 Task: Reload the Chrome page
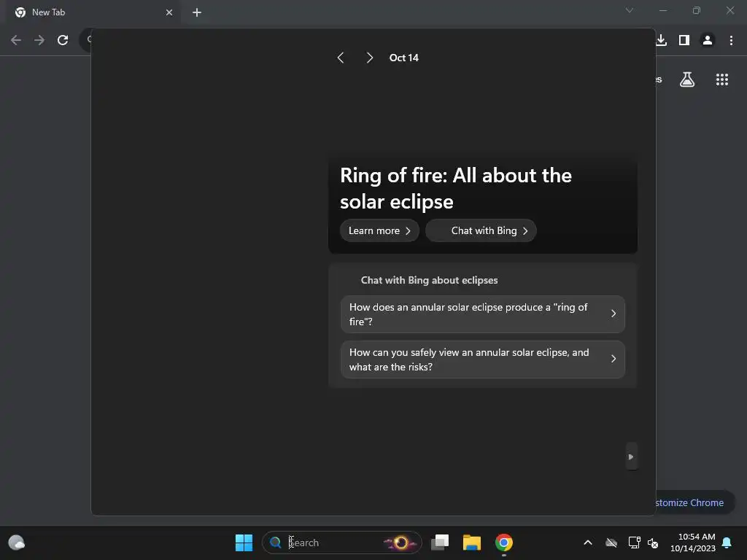click(63, 40)
